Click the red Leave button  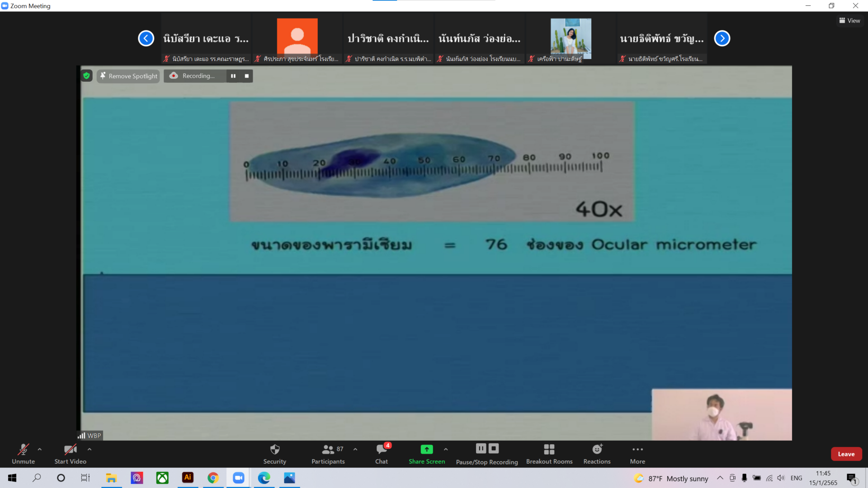(846, 454)
